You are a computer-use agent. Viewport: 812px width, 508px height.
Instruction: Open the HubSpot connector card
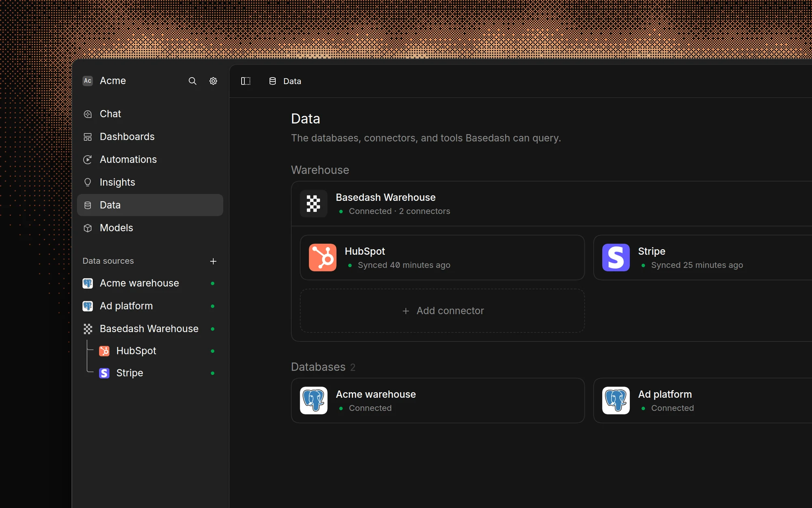point(442,257)
